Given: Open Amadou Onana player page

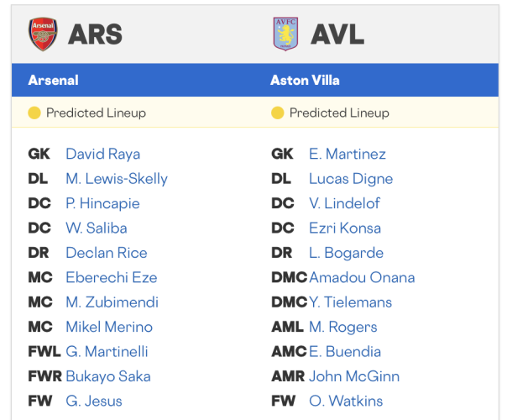Looking at the screenshot, I should click(x=362, y=277).
